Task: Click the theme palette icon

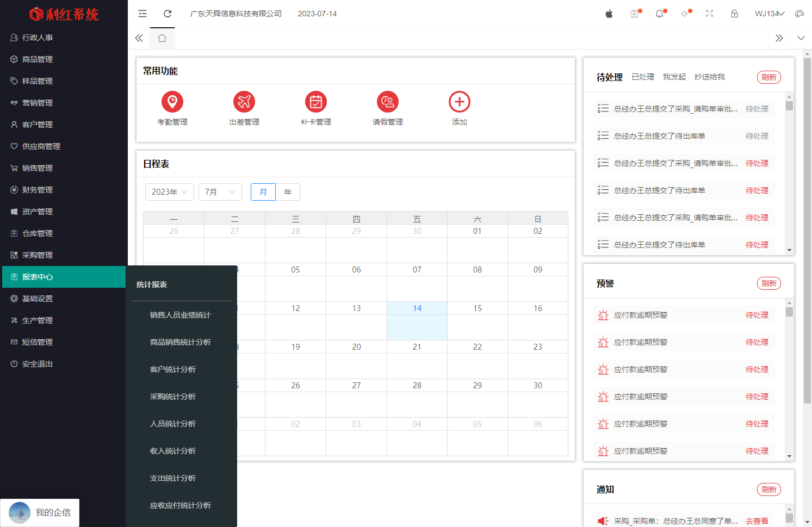Action: 799,13
